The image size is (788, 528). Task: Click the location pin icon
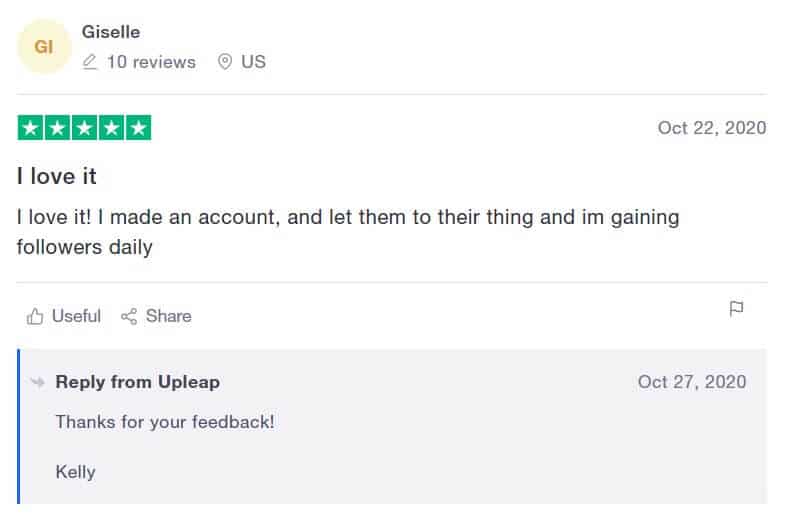coord(225,62)
